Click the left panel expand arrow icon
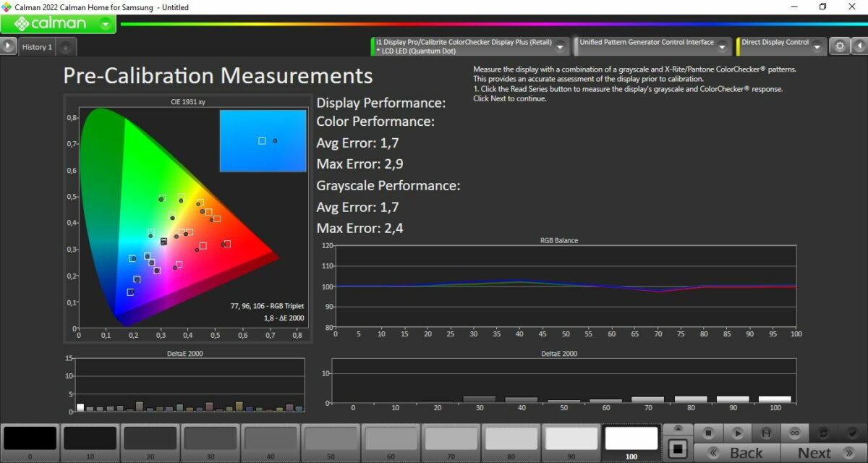The width and height of the screenshot is (868, 463). [x=8, y=46]
